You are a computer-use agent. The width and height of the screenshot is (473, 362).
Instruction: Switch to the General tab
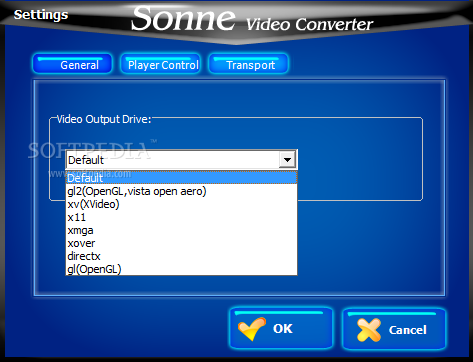point(72,64)
